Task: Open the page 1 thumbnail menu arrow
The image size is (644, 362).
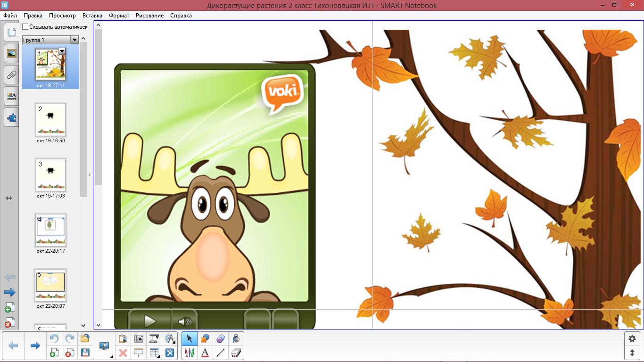Action: click(x=62, y=51)
